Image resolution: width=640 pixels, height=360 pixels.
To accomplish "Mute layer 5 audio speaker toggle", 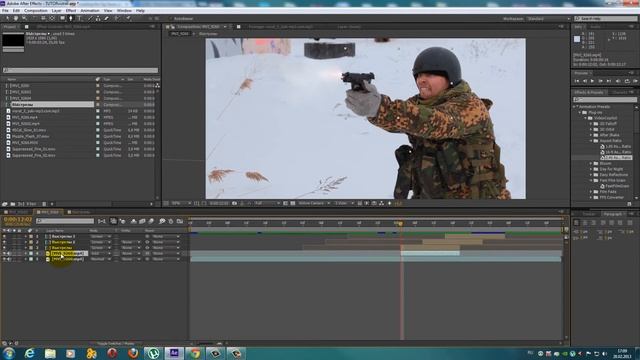I will coord(9,259).
